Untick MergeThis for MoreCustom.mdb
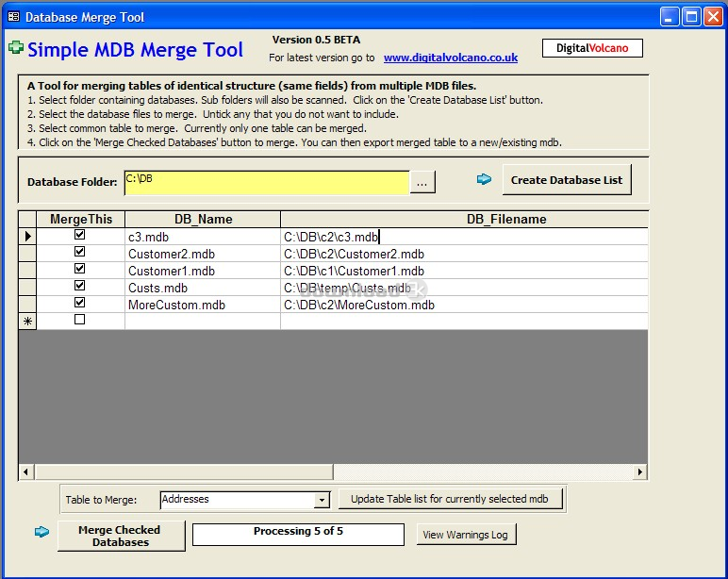Viewport: 728px width, 579px height. click(x=79, y=303)
